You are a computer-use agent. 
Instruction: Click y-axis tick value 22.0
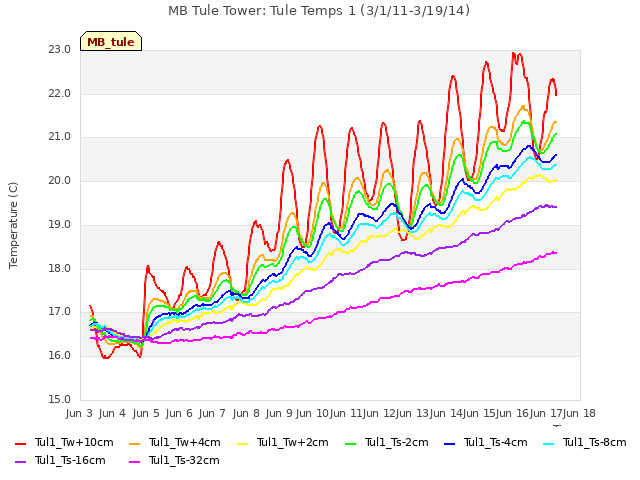(x=60, y=93)
